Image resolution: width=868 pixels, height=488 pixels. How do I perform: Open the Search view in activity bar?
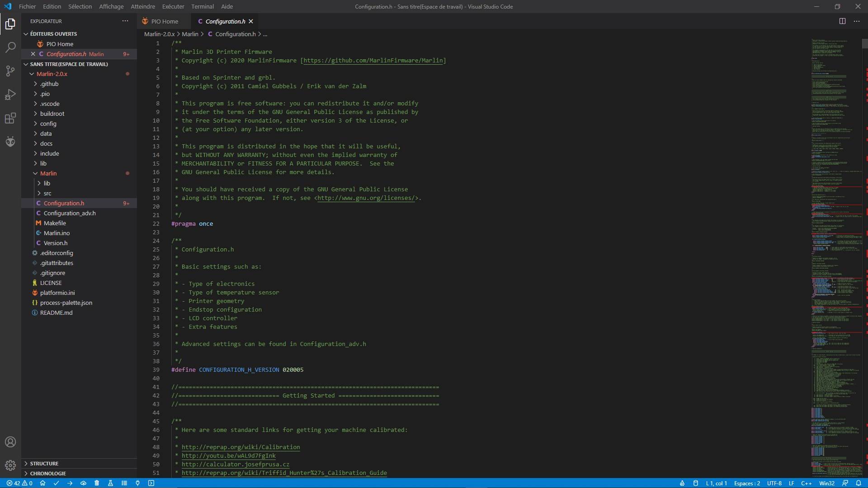pos(10,47)
